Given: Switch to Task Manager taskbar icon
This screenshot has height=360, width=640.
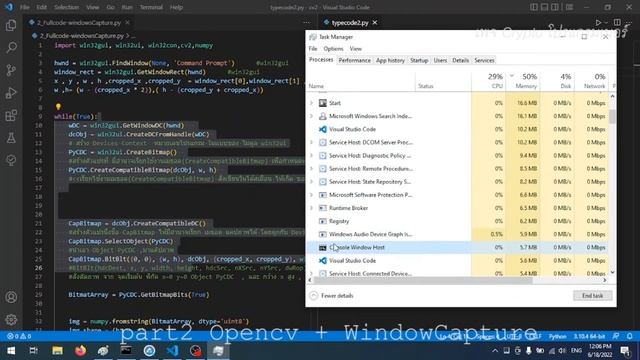Looking at the screenshot, I should [x=218, y=351].
